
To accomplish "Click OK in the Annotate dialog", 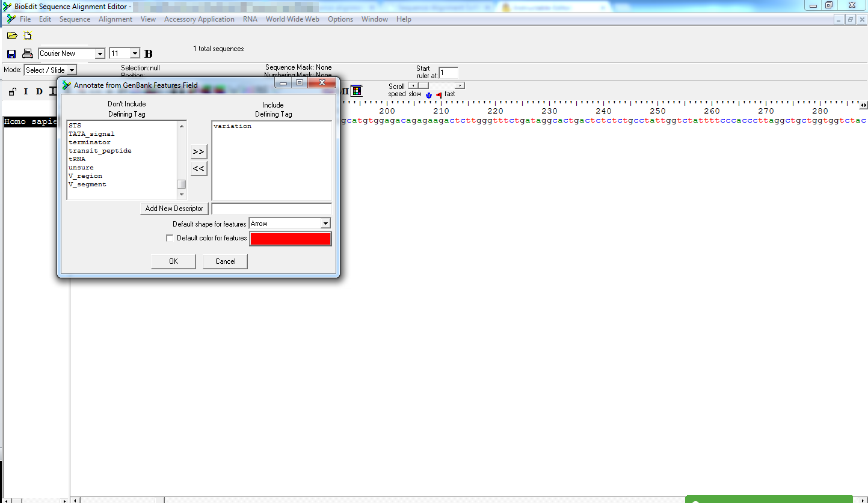I will click(173, 261).
